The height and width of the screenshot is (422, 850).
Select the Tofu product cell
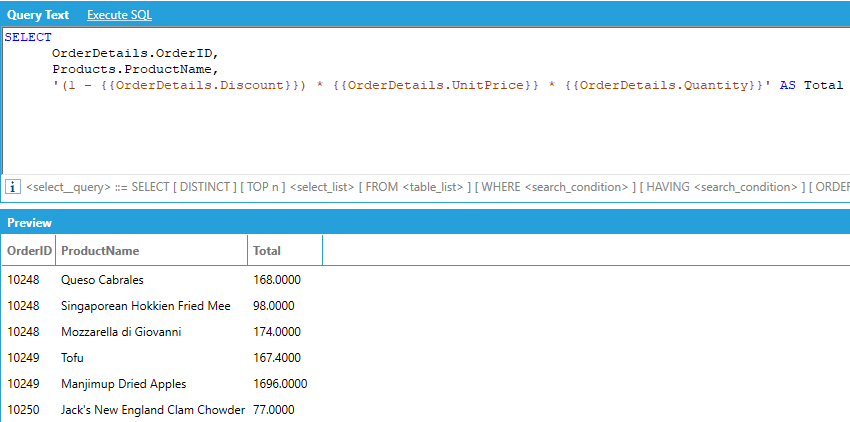72,358
